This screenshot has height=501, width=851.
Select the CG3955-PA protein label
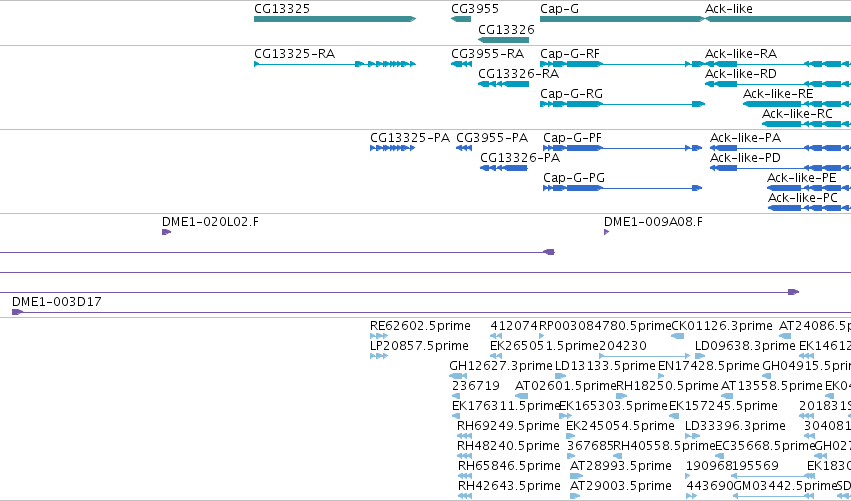(492, 138)
